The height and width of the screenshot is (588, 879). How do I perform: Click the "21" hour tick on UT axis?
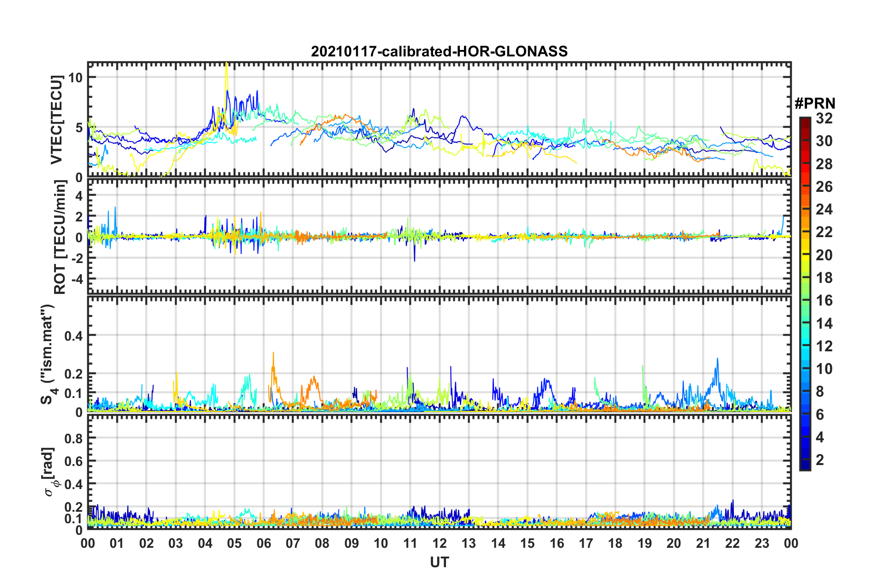click(x=703, y=543)
